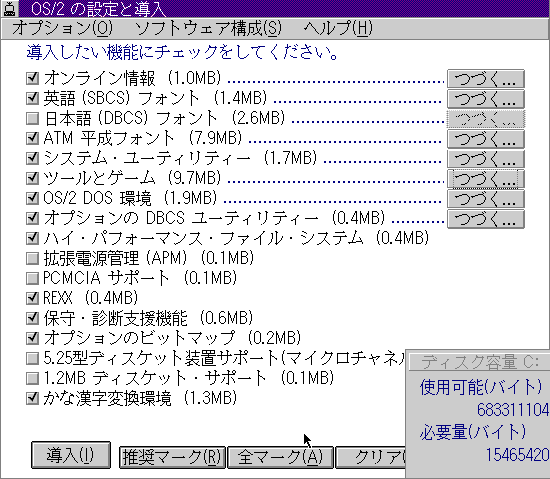Uncheck オプションのビットマップ (0.2MB) checkbox
550x479 pixels.
[32, 338]
